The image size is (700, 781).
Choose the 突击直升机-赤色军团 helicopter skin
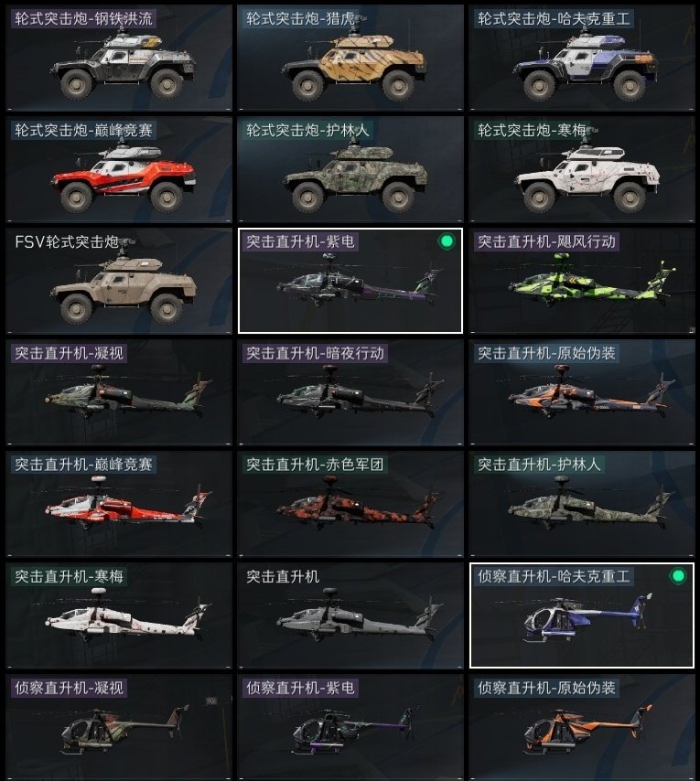pyautogui.click(x=350, y=504)
